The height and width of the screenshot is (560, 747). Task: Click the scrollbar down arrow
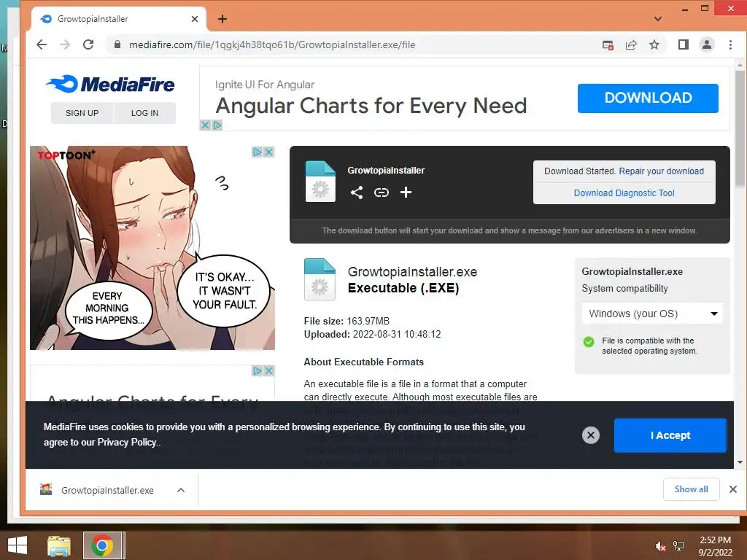tap(740, 462)
